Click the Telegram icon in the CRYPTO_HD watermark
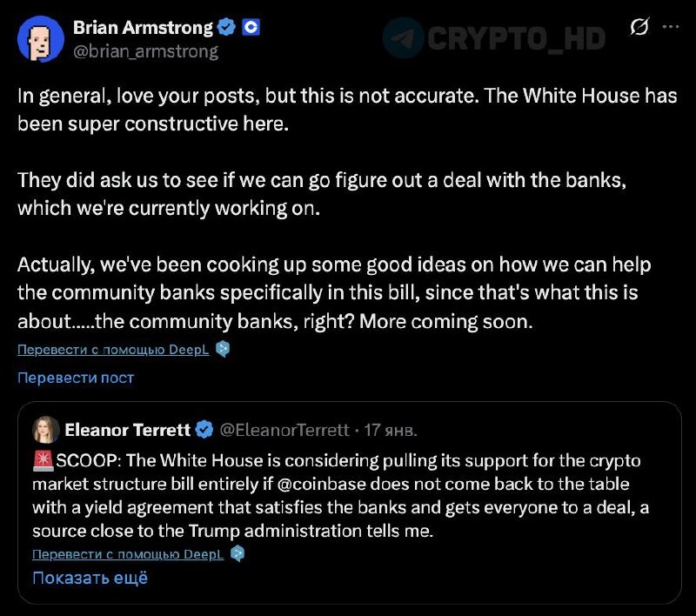The height and width of the screenshot is (616, 696). coord(404,37)
